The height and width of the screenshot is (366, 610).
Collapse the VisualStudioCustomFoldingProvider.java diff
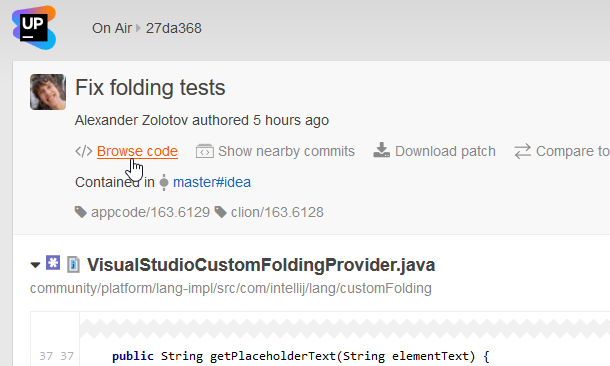coord(35,265)
